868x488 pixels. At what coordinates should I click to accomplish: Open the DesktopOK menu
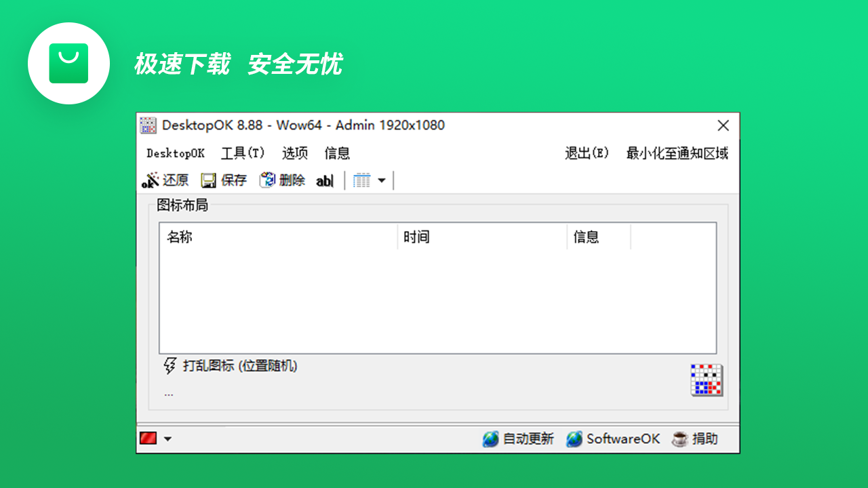[176, 153]
